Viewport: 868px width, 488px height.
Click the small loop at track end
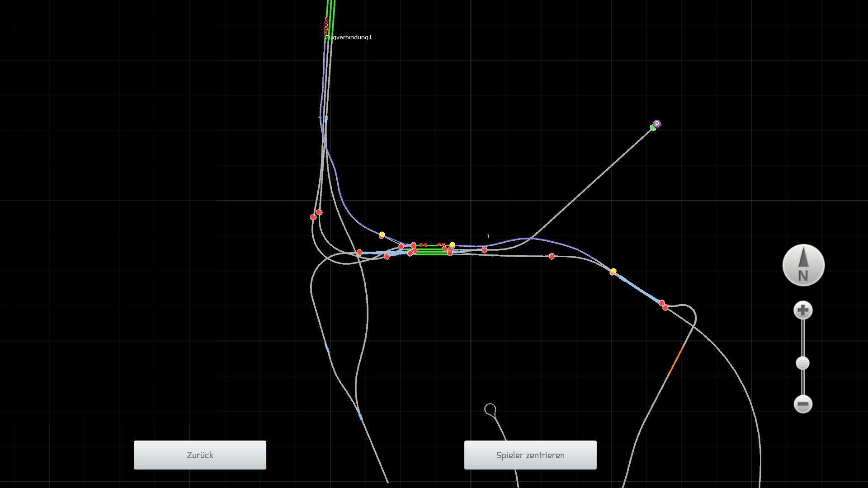pyautogui.click(x=490, y=409)
